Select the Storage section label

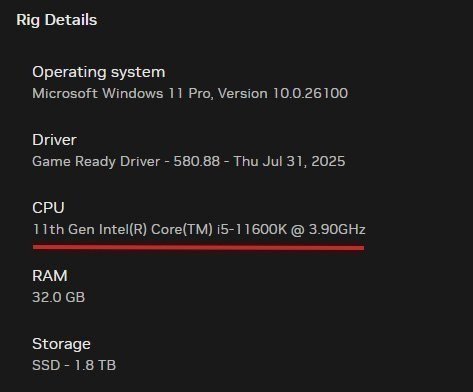pos(61,344)
